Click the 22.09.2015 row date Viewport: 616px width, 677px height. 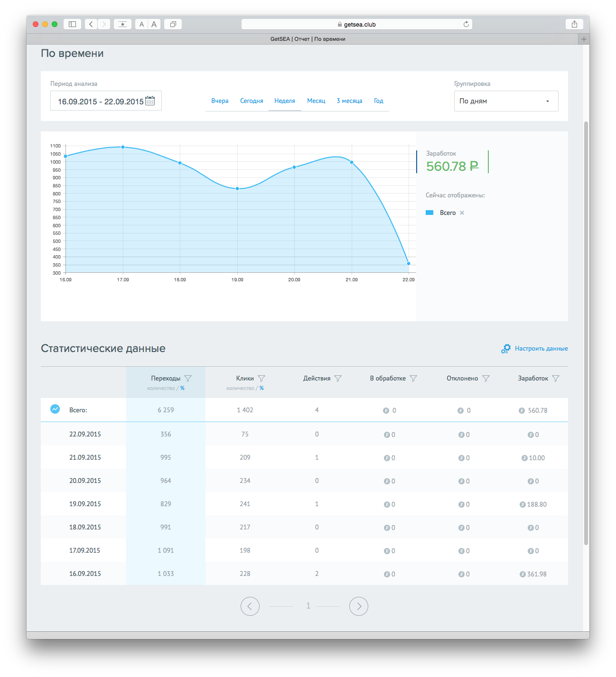point(85,434)
